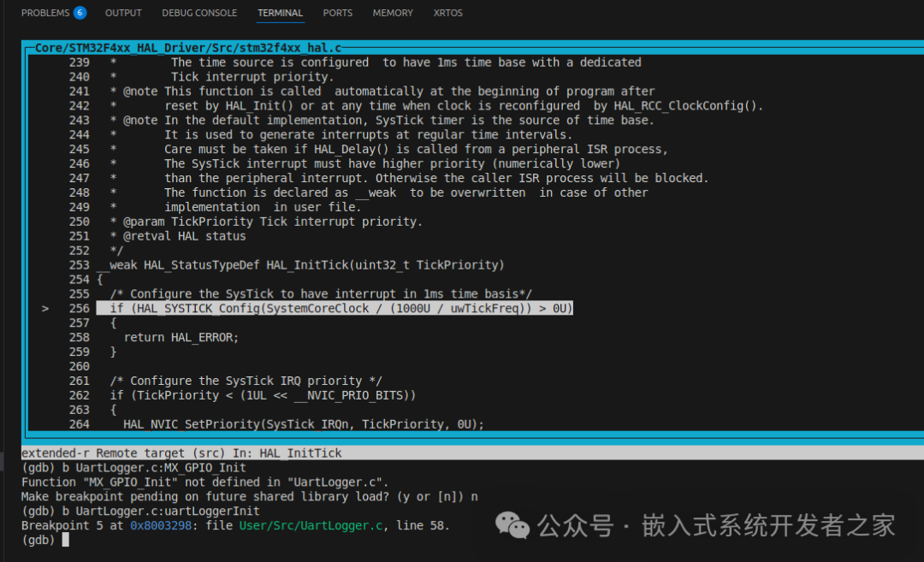The height and width of the screenshot is (562, 924).
Task: Click line number 239
Action: [79, 62]
